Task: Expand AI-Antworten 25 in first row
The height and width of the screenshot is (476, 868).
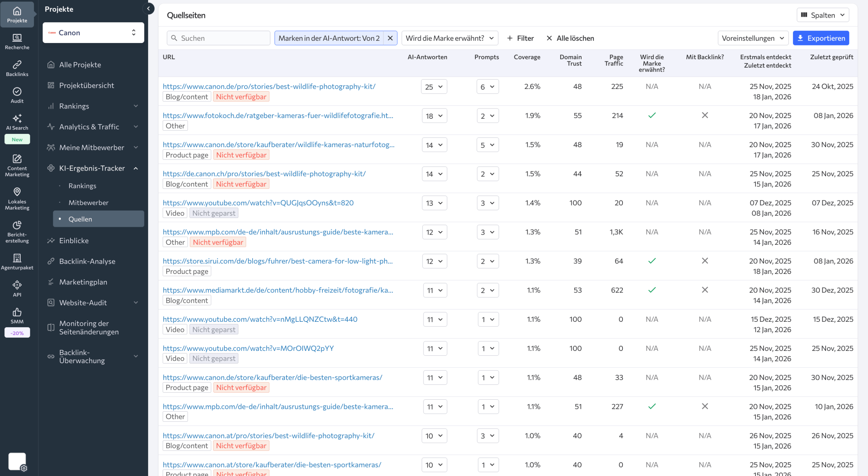Action: pos(434,87)
